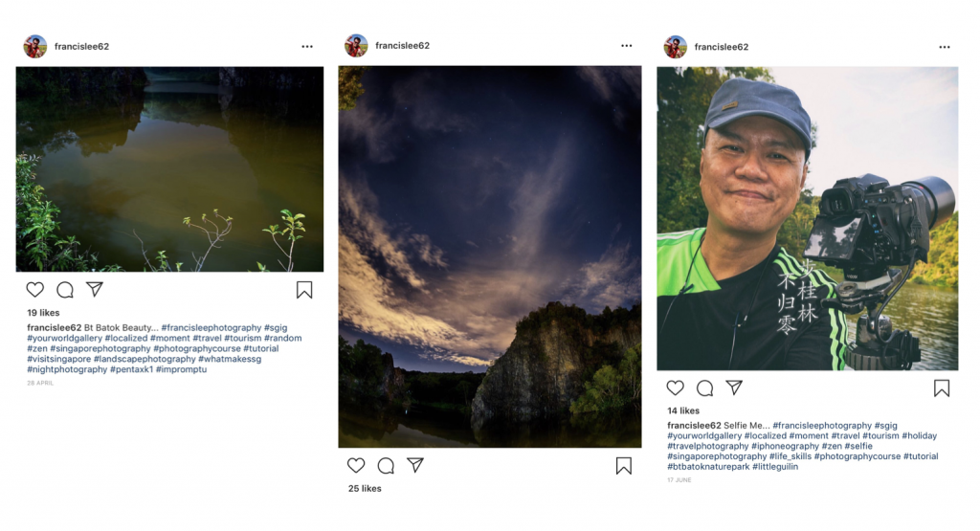Viewport: 980px width, 531px height.
Task: Comment on the Selfie Me post
Action: (705, 387)
